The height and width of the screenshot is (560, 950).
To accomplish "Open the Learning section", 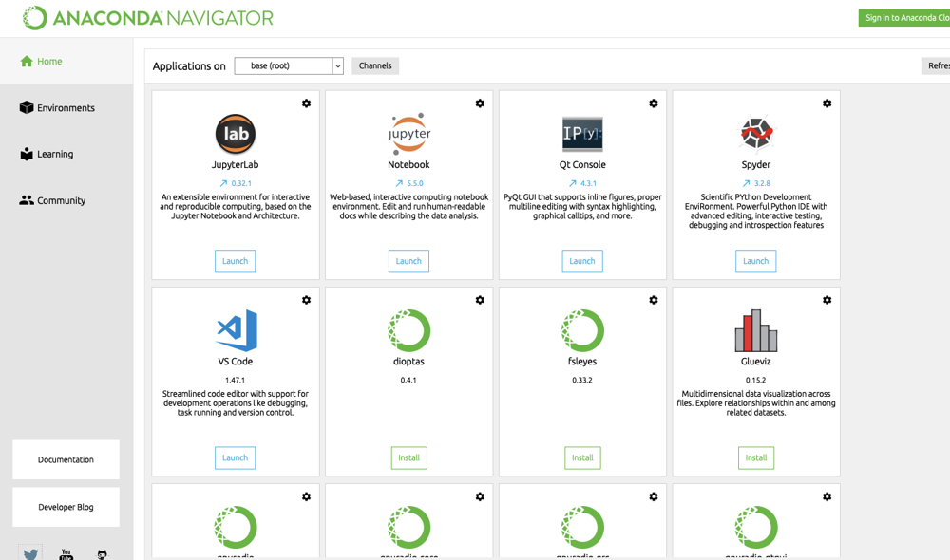I will [55, 153].
